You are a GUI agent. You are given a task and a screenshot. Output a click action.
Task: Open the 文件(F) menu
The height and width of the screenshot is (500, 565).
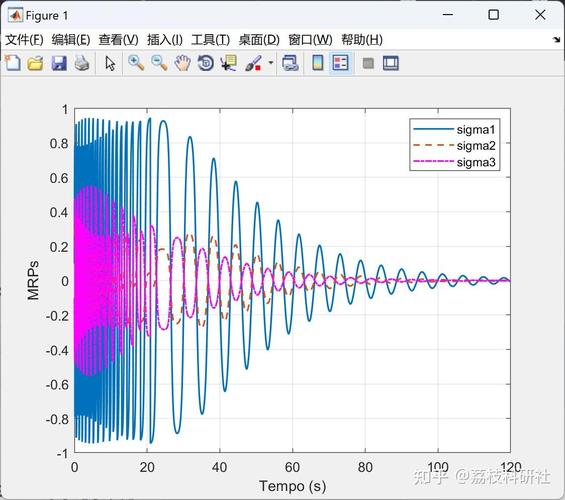pos(24,40)
